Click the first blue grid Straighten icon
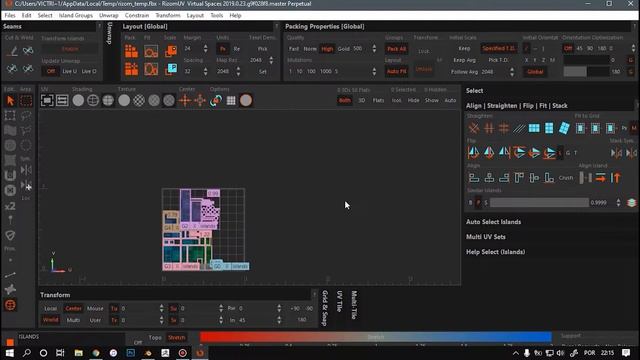 pos(534,128)
